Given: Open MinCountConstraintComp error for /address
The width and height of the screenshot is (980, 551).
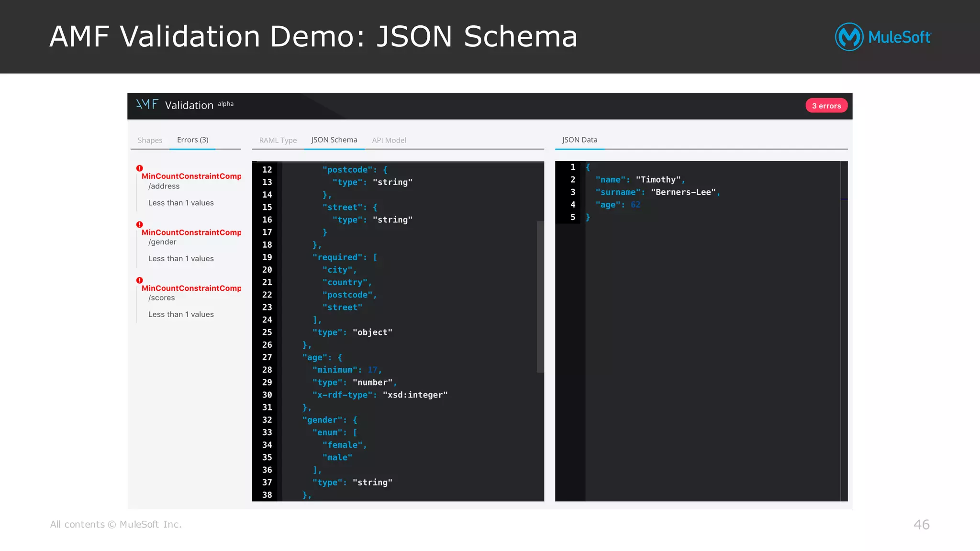Looking at the screenshot, I should point(191,176).
